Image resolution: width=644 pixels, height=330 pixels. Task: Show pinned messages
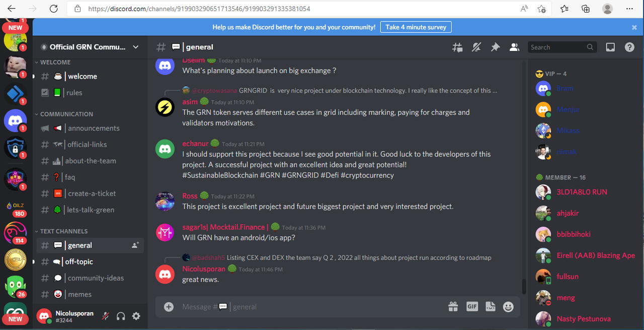click(495, 47)
